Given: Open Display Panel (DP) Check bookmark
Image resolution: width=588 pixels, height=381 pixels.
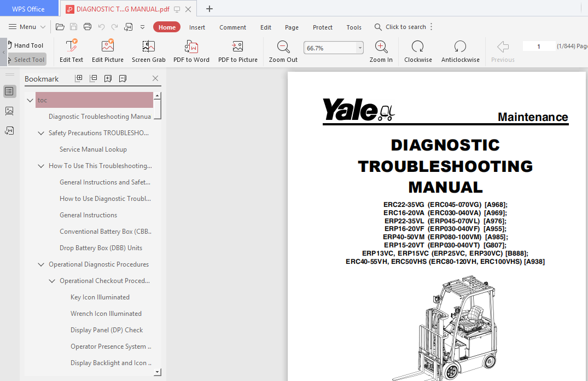Looking at the screenshot, I should (107, 330).
